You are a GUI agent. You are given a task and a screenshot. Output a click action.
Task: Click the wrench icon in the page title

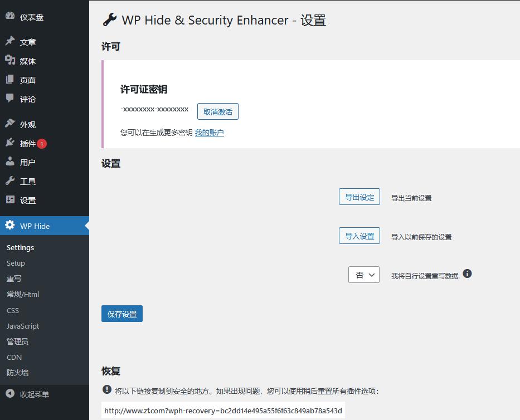(109, 20)
